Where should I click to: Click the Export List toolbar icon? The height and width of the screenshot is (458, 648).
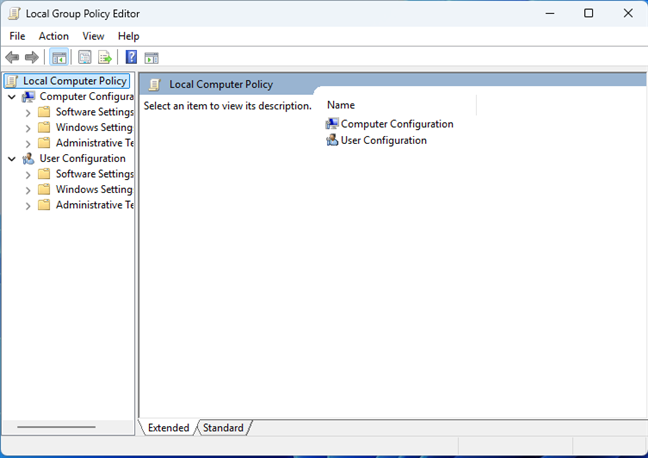pos(105,57)
